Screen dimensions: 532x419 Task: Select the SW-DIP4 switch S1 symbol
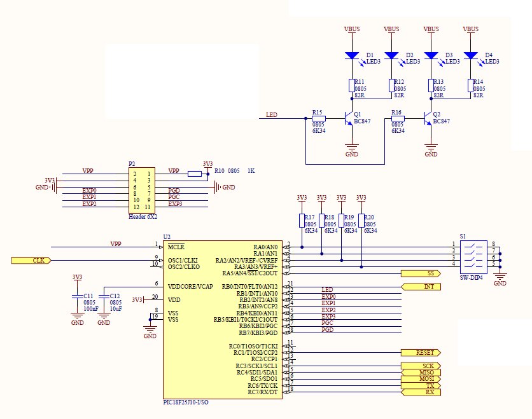pos(473,258)
